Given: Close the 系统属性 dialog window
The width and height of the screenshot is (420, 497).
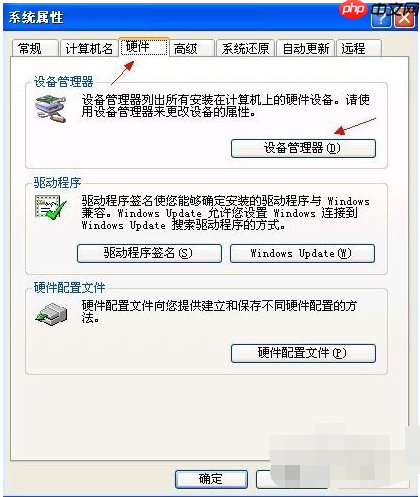Looking at the screenshot, I should click(x=405, y=20).
